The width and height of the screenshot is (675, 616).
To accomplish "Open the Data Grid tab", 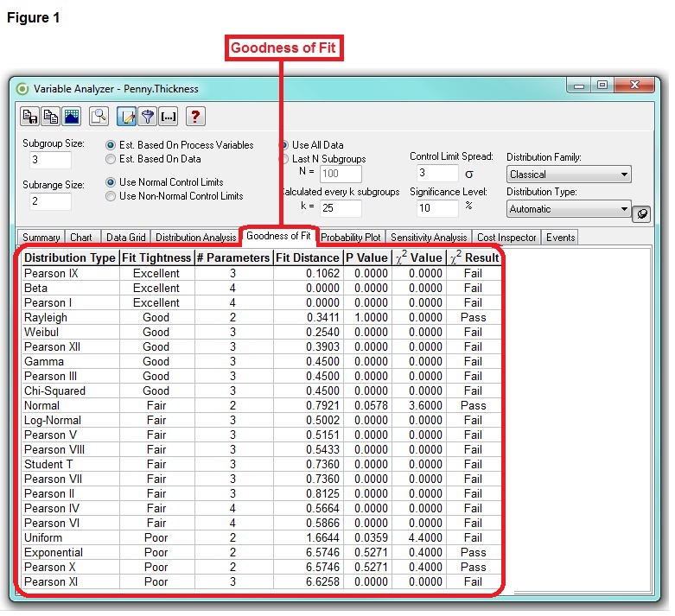I will pos(125,238).
